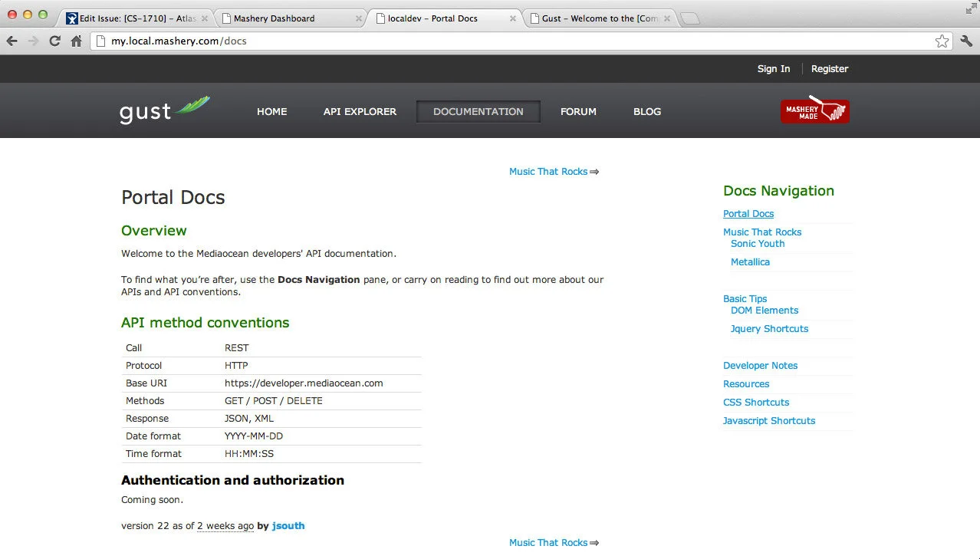This screenshot has width=980, height=559.
Task: Open Portal Docs in Docs Navigation
Action: 748,214
